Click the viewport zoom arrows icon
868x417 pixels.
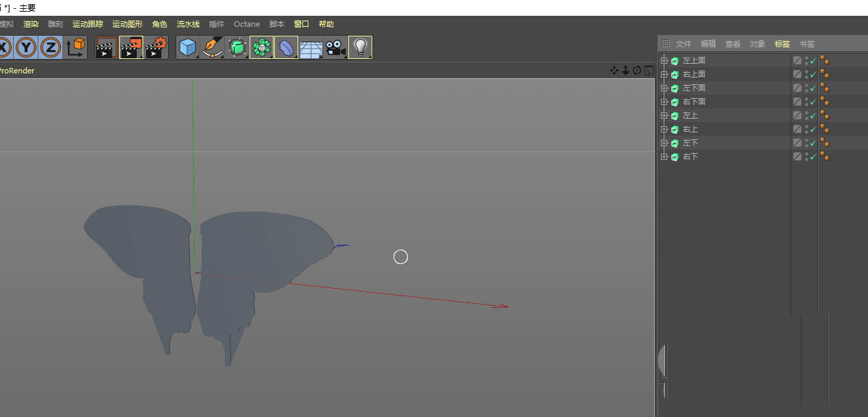(x=626, y=71)
